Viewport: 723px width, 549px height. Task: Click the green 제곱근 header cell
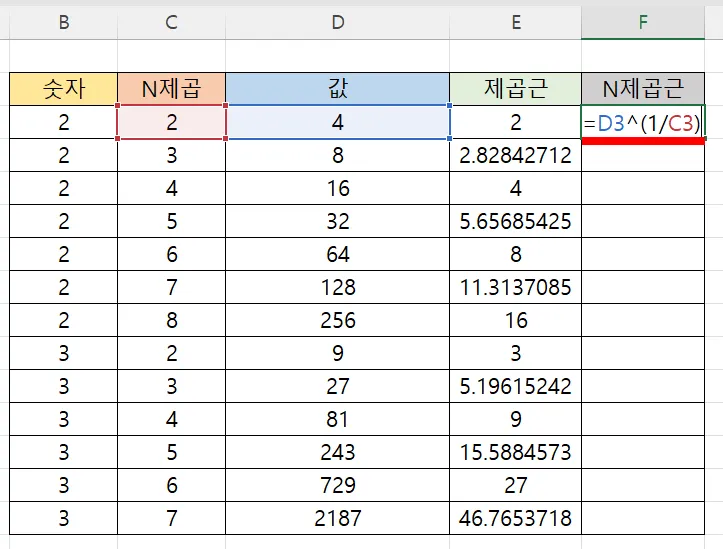(516, 89)
